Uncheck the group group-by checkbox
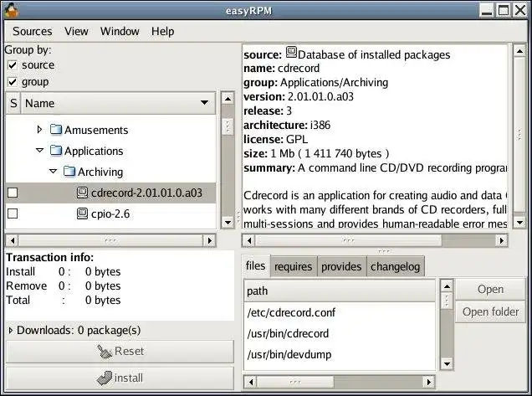The width and height of the screenshot is (532, 396). click(13, 82)
